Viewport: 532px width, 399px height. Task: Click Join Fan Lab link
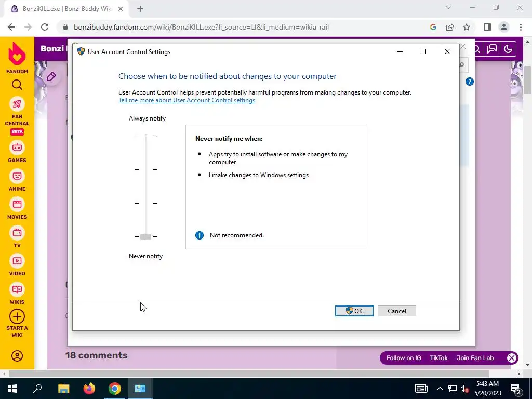[475, 358]
